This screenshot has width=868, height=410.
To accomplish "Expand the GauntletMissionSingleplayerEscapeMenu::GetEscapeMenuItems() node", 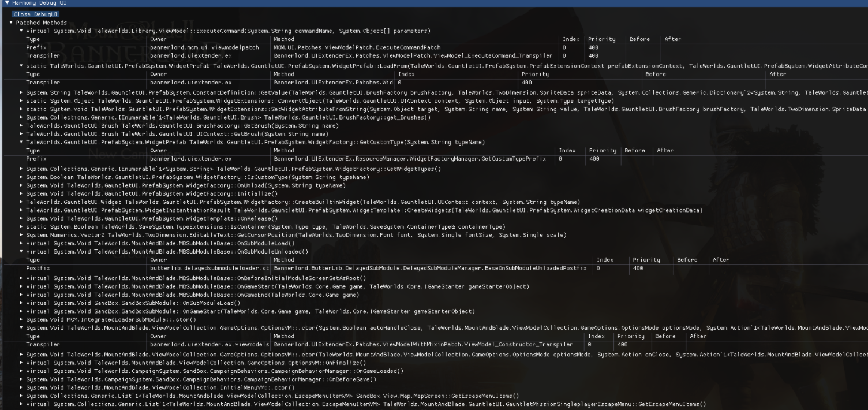I will click(x=21, y=404).
